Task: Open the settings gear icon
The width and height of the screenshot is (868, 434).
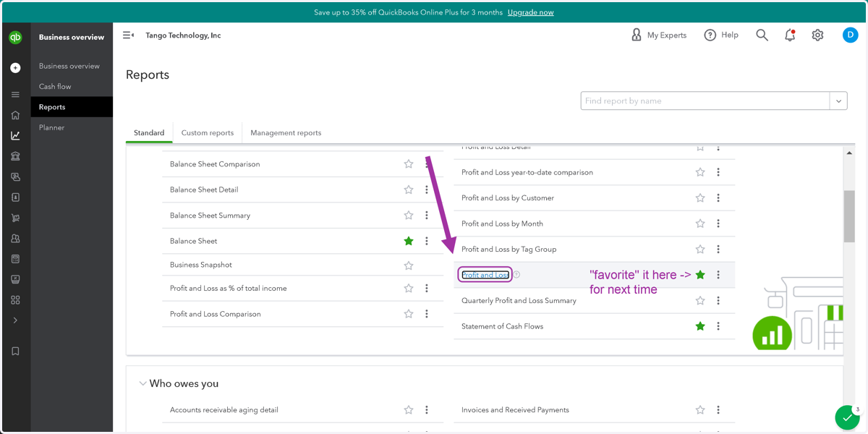Action: (817, 35)
